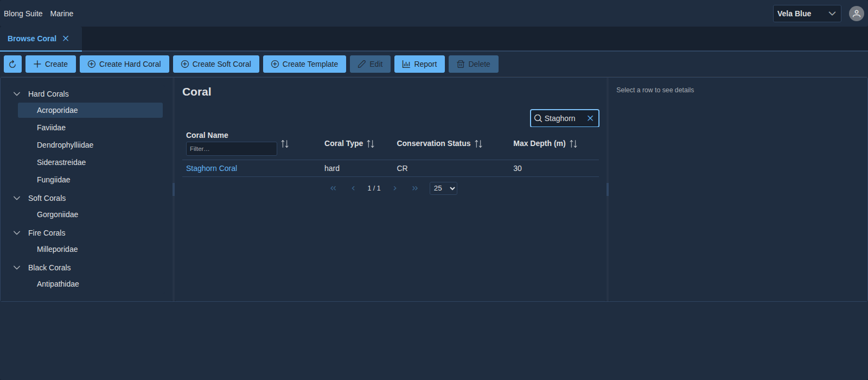Select Fungiidae in the tree
868x380 pixels.
point(90,180)
